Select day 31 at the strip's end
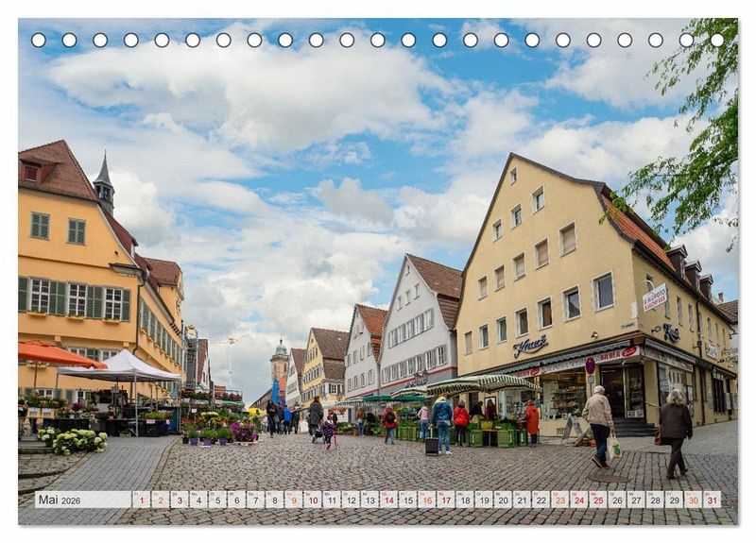This screenshot has height=543, width=756. point(712,500)
